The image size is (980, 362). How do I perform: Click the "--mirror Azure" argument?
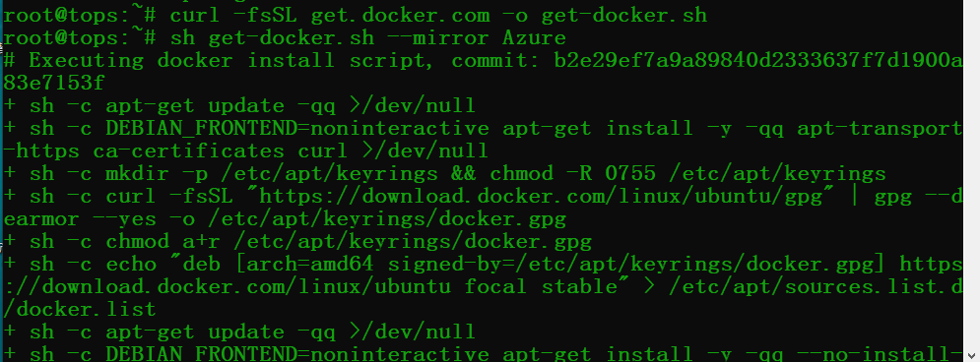pos(477,38)
